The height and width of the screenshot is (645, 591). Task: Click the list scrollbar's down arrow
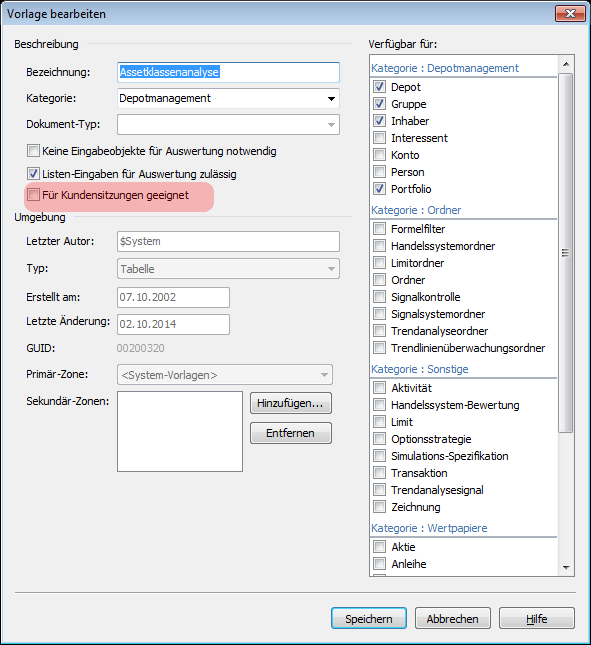click(566, 568)
